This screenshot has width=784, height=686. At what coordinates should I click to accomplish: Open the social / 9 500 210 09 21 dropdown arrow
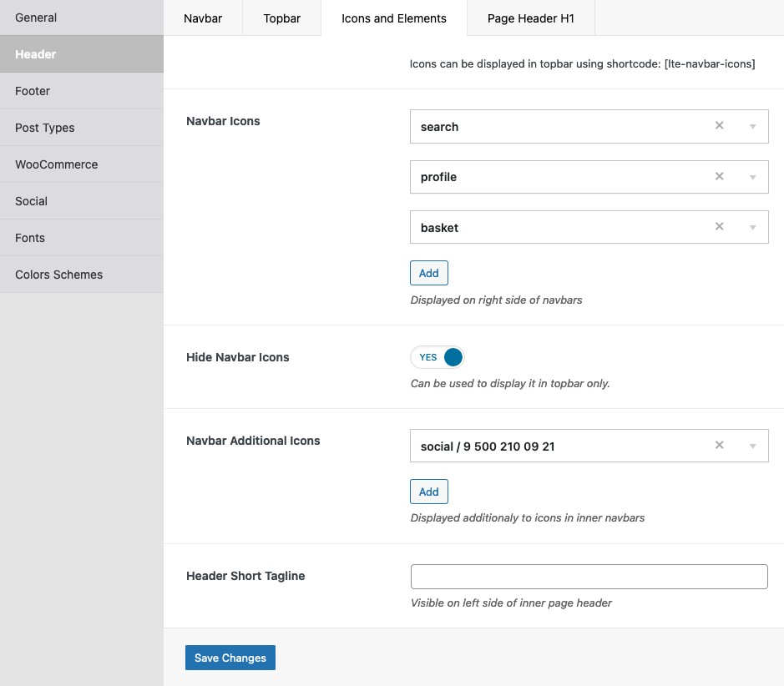(752, 446)
